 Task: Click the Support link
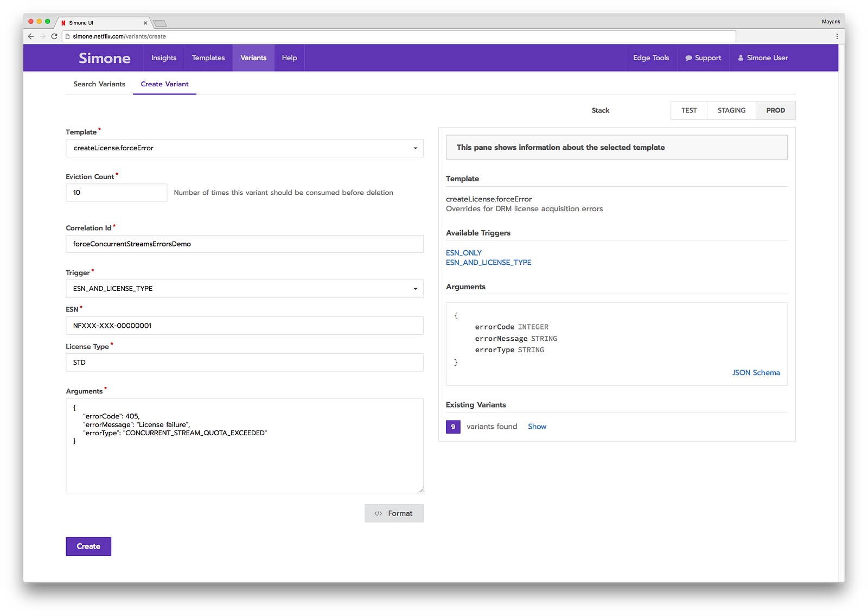[x=703, y=58]
